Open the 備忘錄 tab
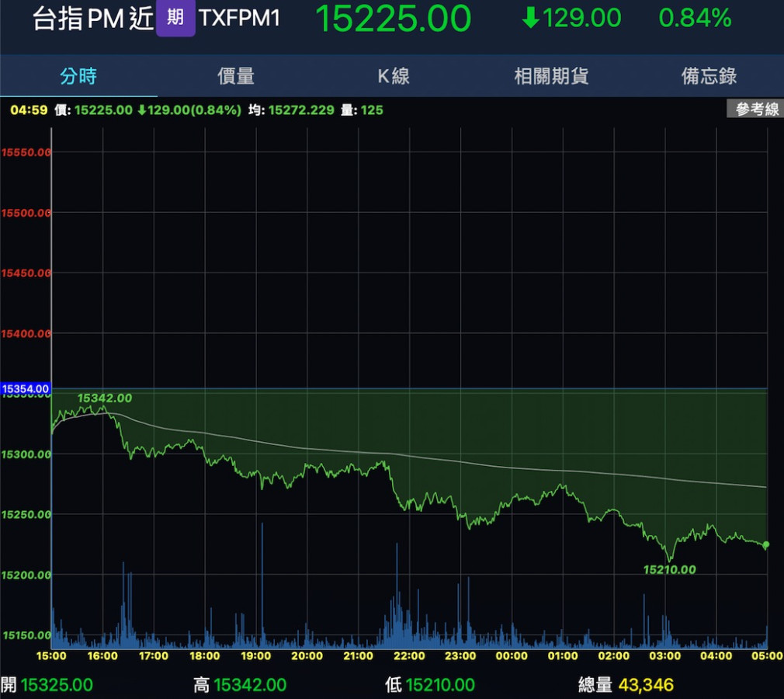 tap(709, 76)
